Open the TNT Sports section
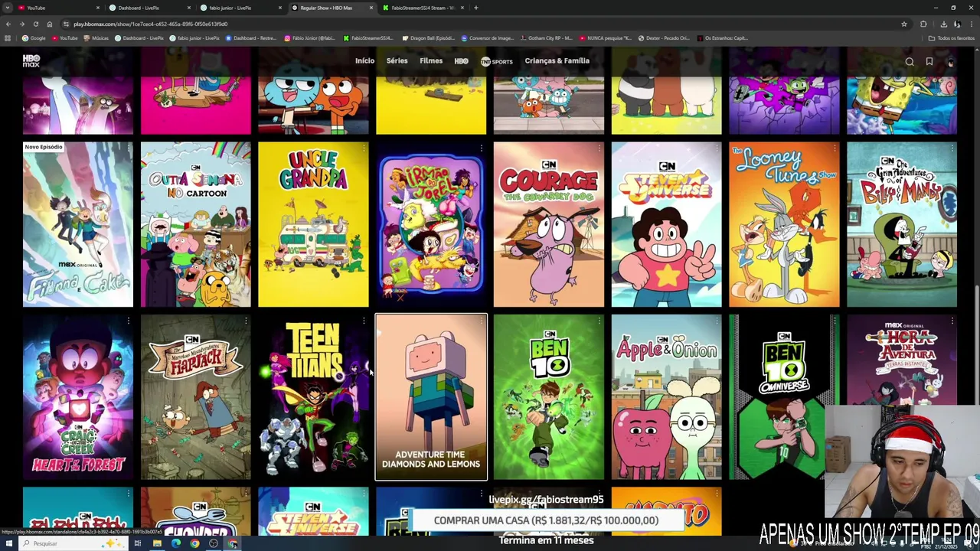 tap(497, 61)
